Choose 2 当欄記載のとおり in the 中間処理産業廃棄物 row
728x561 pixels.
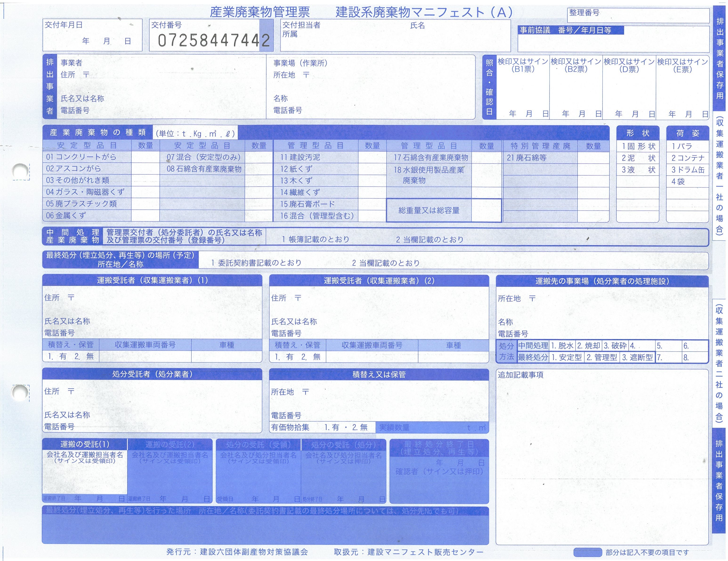point(430,239)
